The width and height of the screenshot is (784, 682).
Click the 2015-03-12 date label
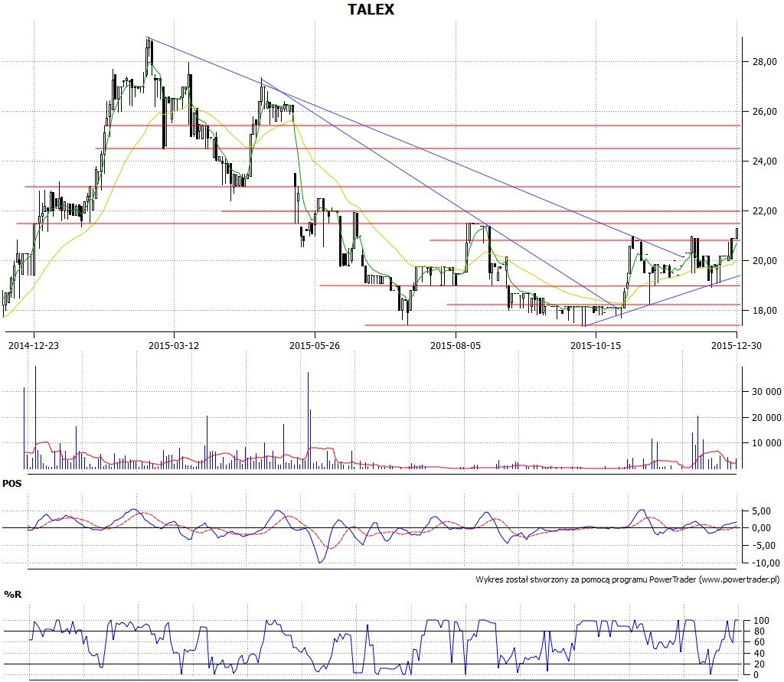(174, 345)
